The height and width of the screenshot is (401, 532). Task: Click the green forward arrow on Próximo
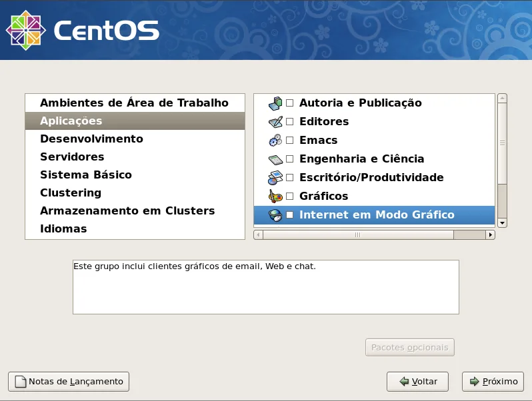pyautogui.click(x=474, y=382)
